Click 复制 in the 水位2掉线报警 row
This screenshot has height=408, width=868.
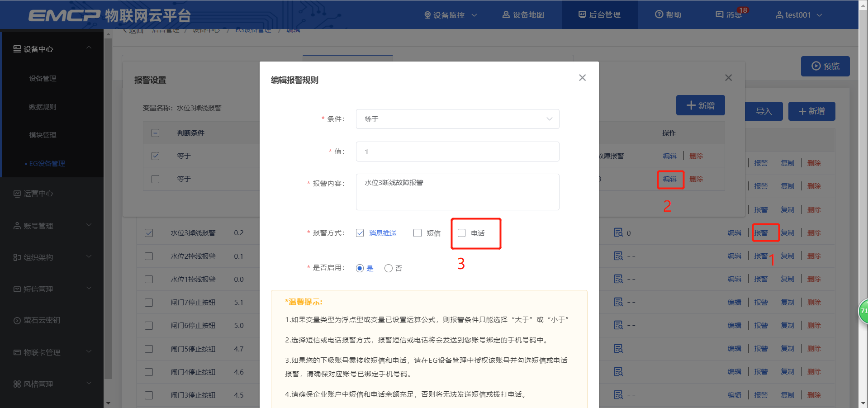pos(787,256)
